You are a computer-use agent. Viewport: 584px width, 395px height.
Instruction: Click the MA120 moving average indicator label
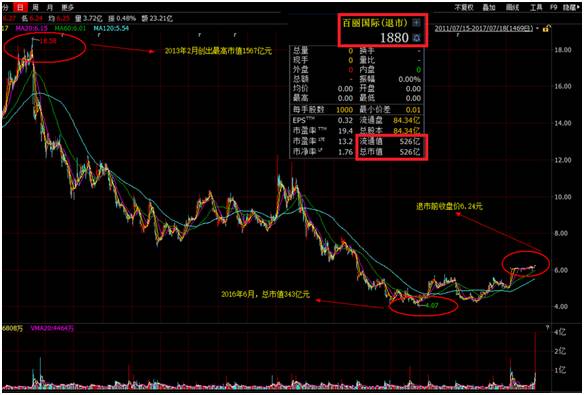111,28
